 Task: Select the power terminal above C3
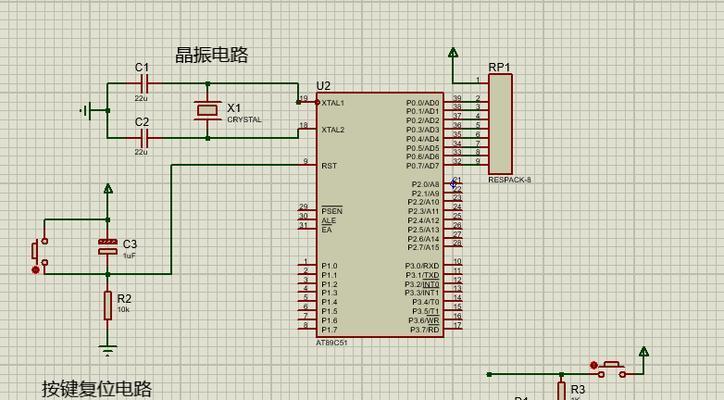click(x=108, y=189)
